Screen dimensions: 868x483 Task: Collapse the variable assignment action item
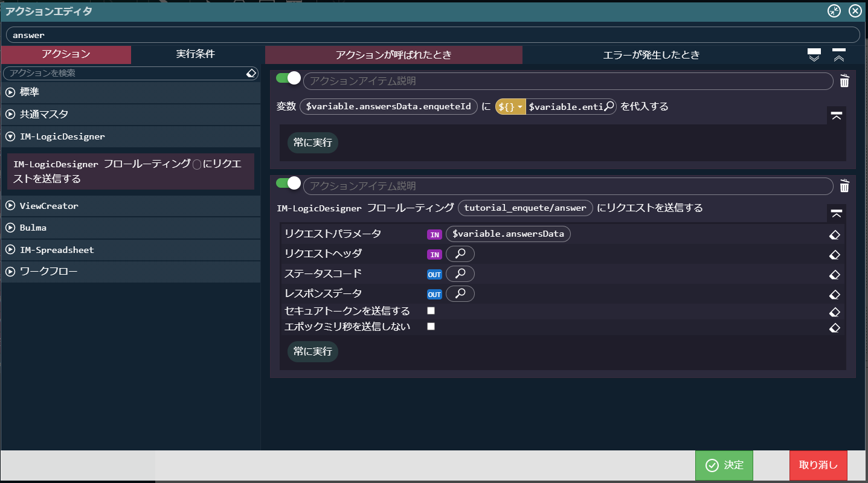[x=837, y=116]
